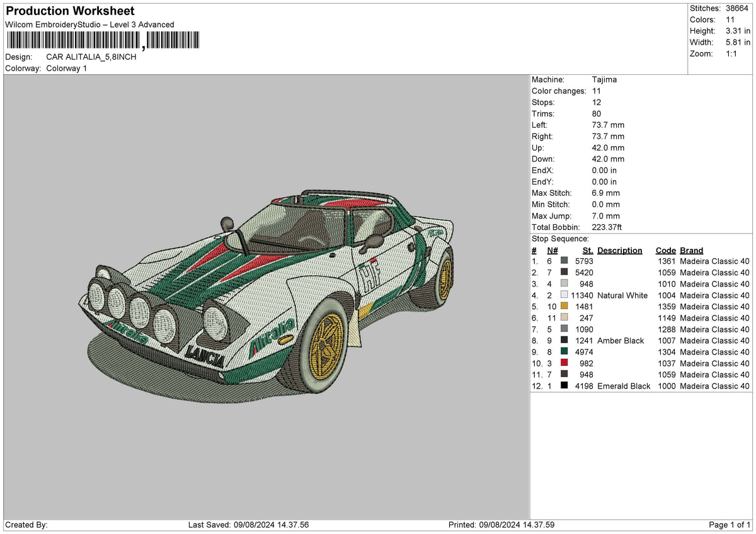The width and height of the screenshot is (756, 534).
Task: Click the Production Worksheet title
Action: coord(70,11)
